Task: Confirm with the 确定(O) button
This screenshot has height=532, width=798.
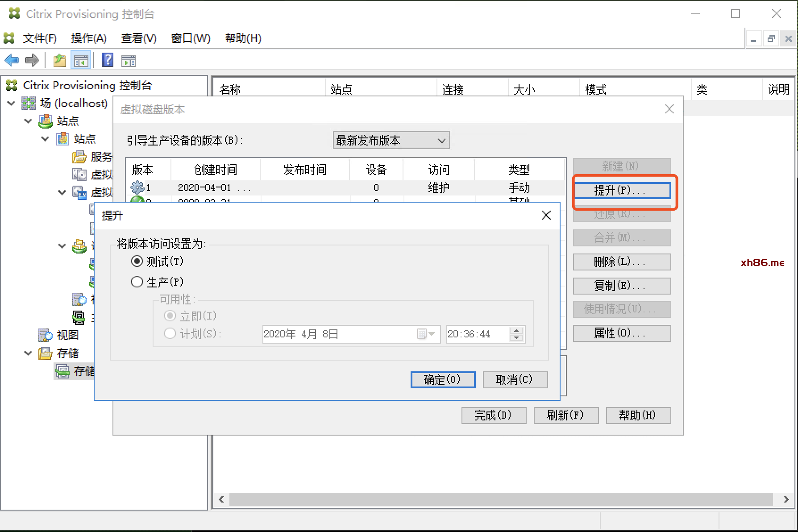Action: pos(443,380)
